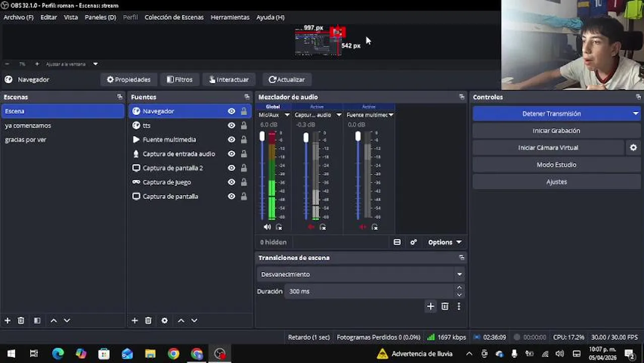Screen dimensions: 644x363
Task: Adjust Fuente multimedia volume fader
Action: pos(358,137)
